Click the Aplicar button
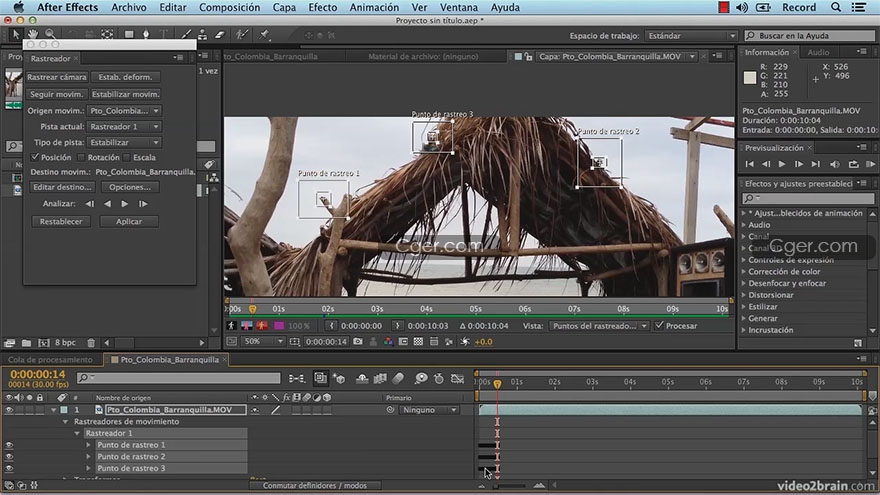The image size is (880, 495). pos(129,221)
